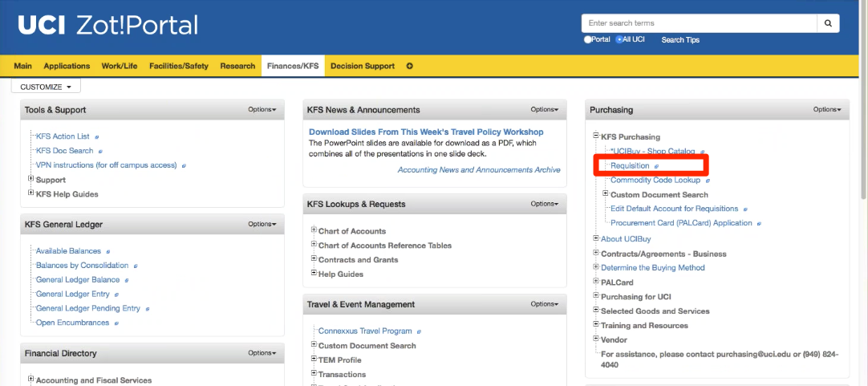Click external link icon beside Balances by Consolidation
The width and height of the screenshot is (868, 386).
[136, 266]
